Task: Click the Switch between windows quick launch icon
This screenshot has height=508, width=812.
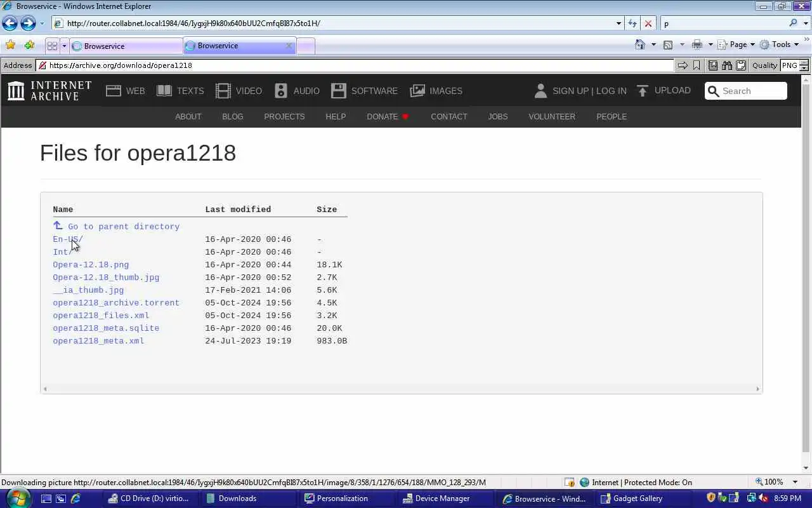Action: click(x=60, y=498)
